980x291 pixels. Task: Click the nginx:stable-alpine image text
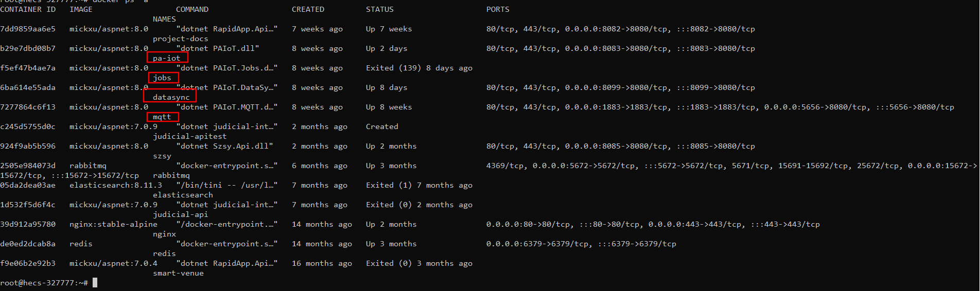tap(113, 224)
